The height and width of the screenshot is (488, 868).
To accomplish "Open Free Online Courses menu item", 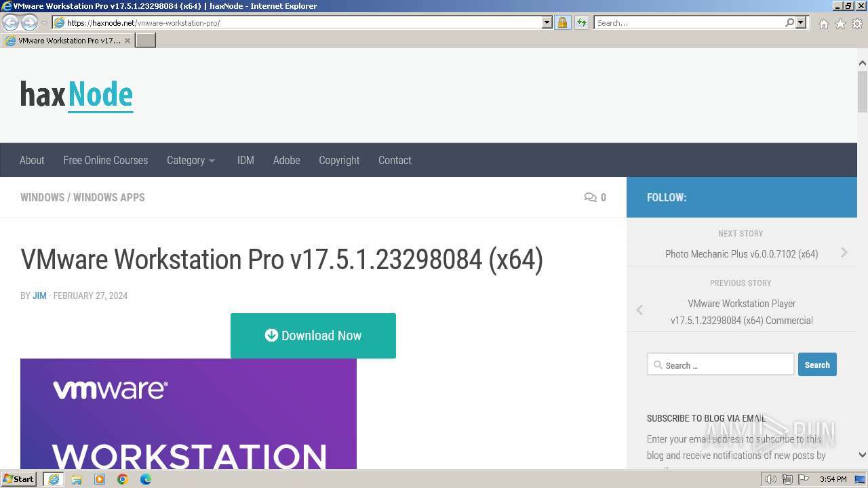I will [x=106, y=160].
